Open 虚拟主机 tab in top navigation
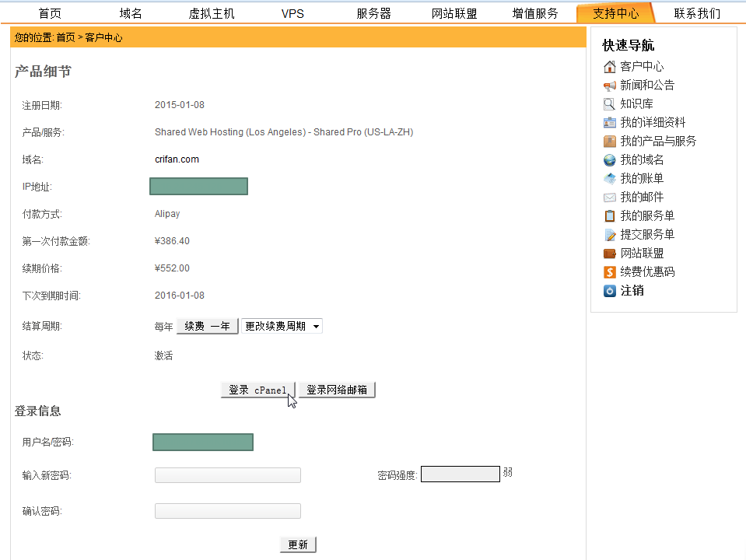The width and height of the screenshot is (746, 560). pos(212,13)
